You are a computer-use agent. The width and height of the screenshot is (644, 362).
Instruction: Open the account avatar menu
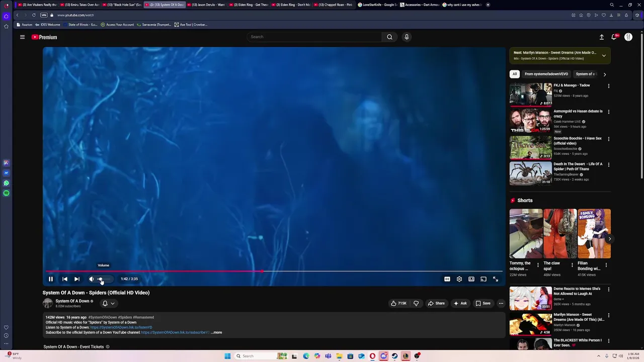[x=628, y=37]
